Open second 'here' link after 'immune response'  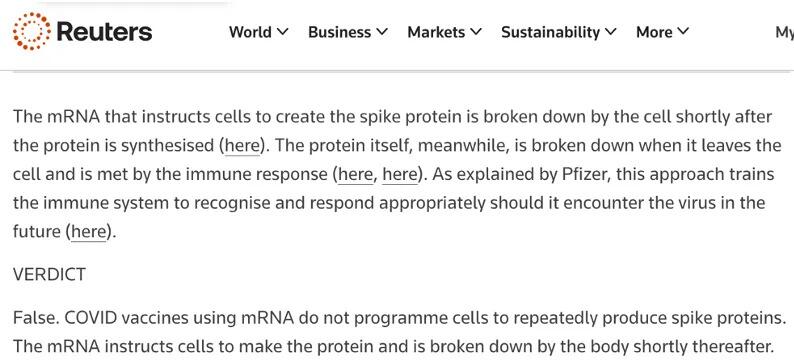(x=400, y=175)
